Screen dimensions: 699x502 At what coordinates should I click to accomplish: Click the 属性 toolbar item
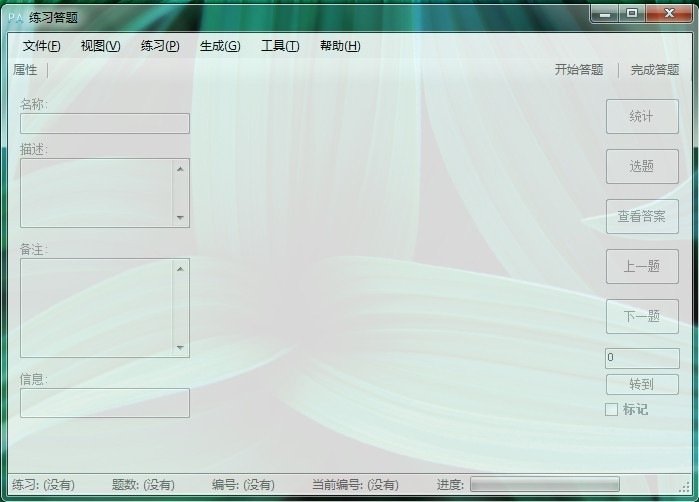(x=25, y=70)
